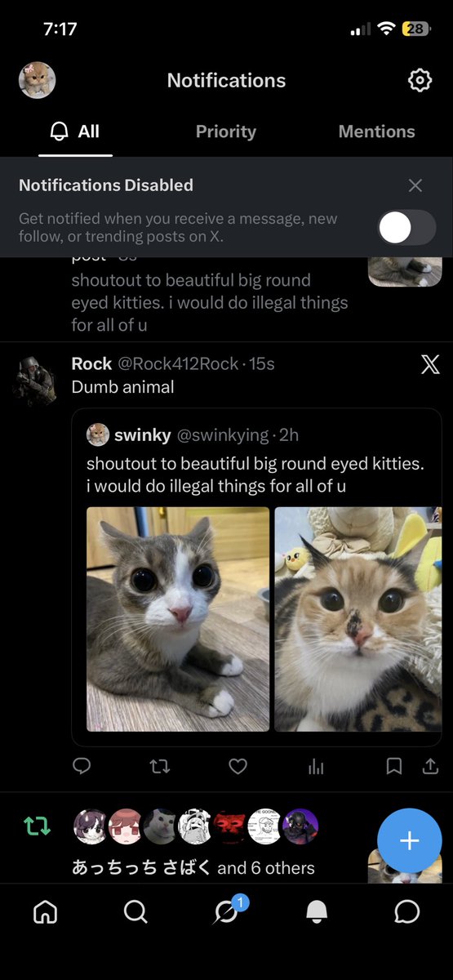
Task: Enable the Notifications Disabled toggle switch
Action: [406, 228]
